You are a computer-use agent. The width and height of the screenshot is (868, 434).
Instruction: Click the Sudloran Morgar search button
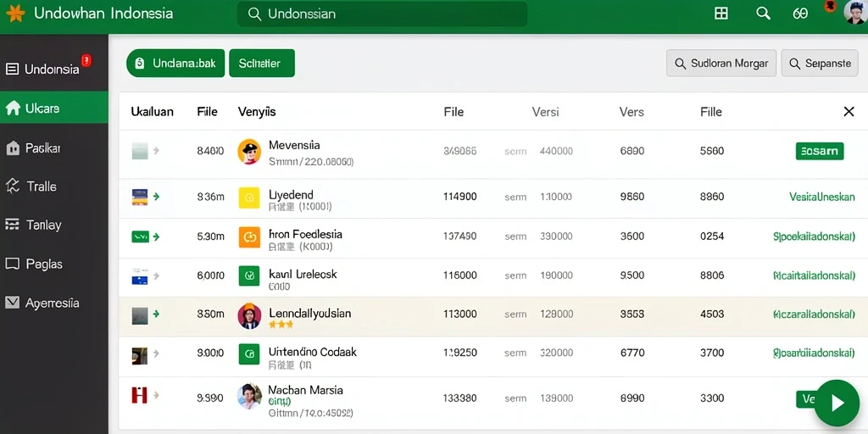click(721, 64)
